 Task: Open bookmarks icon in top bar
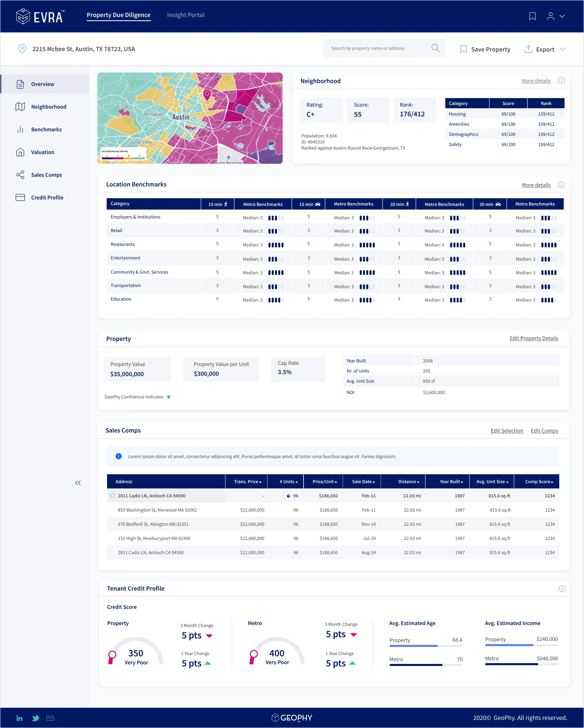click(x=532, y=16)
